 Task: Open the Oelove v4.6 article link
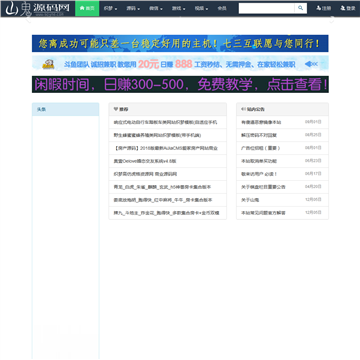(145, 161)
